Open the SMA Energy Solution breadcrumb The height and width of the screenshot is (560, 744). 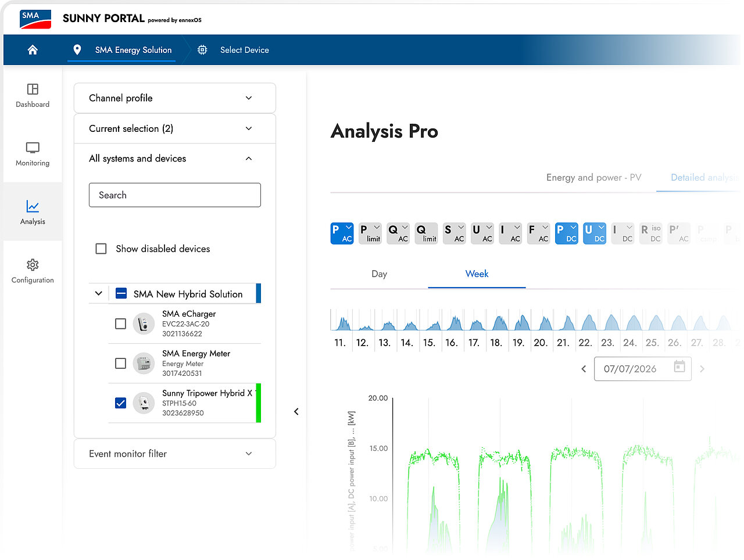pyautogui.click(x=134, y=50)
